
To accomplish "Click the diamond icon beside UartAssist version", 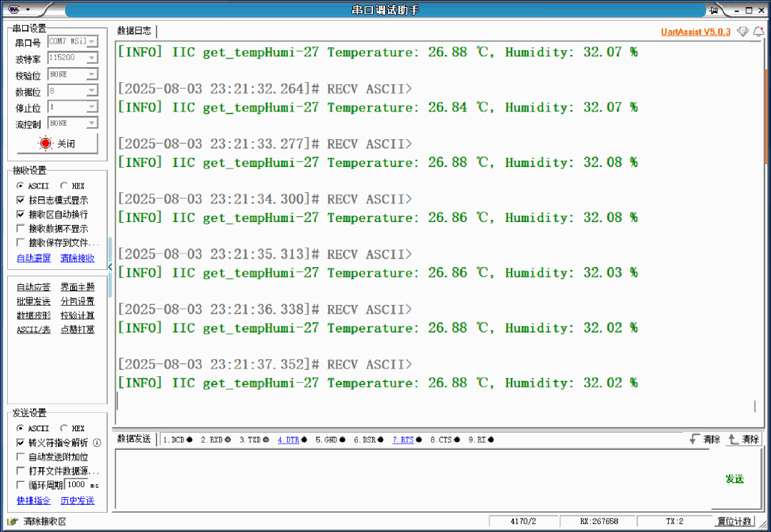I will coord(742,32).
